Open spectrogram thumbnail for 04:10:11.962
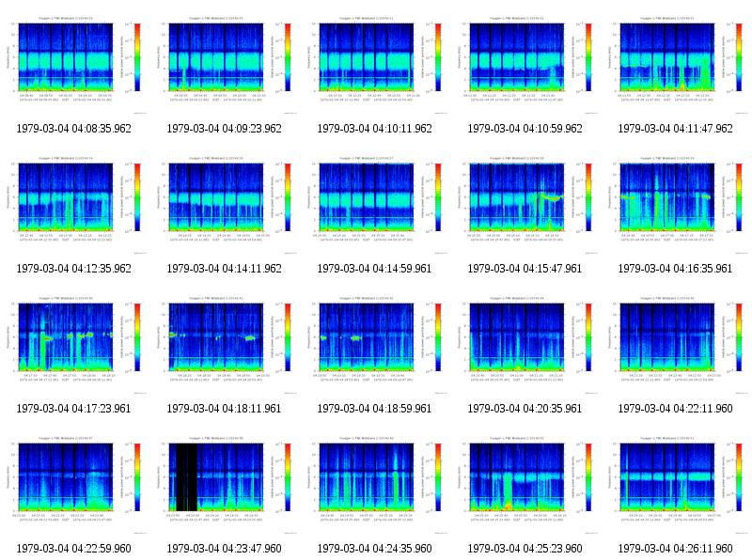The image size is (752, 560). pyautogui.click(x=375, y=65)
